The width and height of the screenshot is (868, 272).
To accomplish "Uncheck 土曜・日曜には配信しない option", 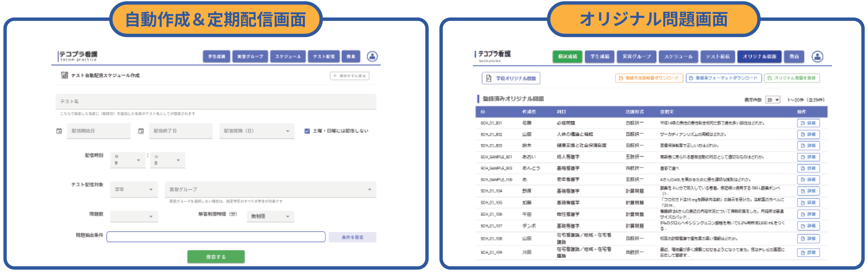I will click(307, 131).
